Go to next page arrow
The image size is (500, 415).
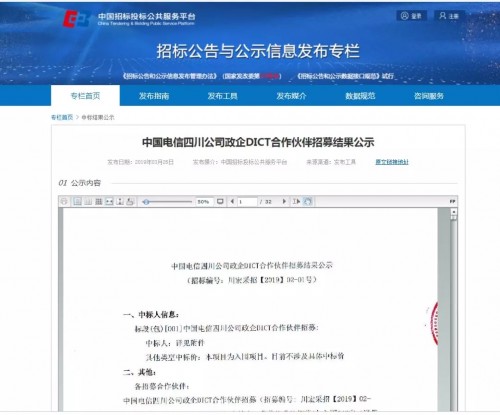[x=284, y=201]
